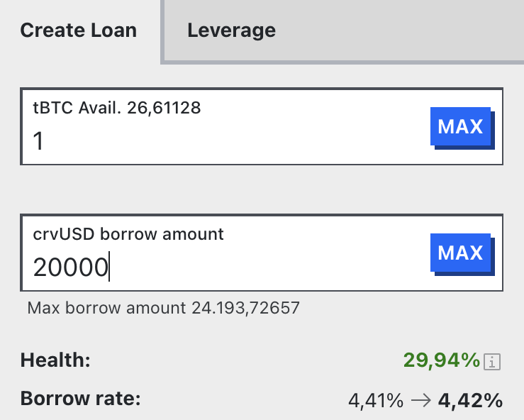Viewport: 524px width, 420px height.
Task: Select the Create Loan tab
Action: point(78,31)
